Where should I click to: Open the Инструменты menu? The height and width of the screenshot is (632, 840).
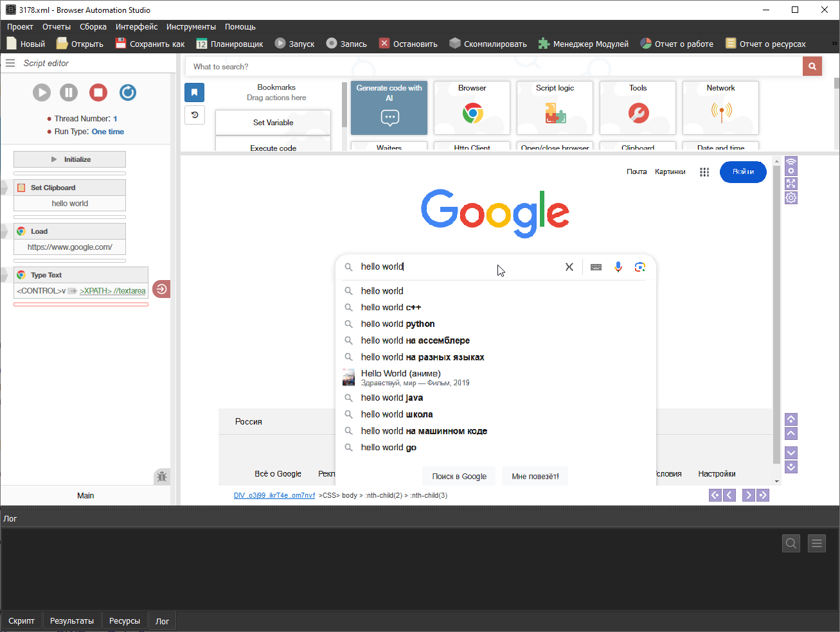[x=191, y=27]
